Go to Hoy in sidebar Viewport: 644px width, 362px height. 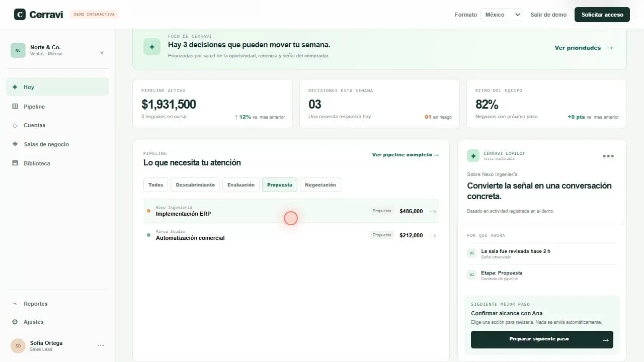click(x=57, y=87)
